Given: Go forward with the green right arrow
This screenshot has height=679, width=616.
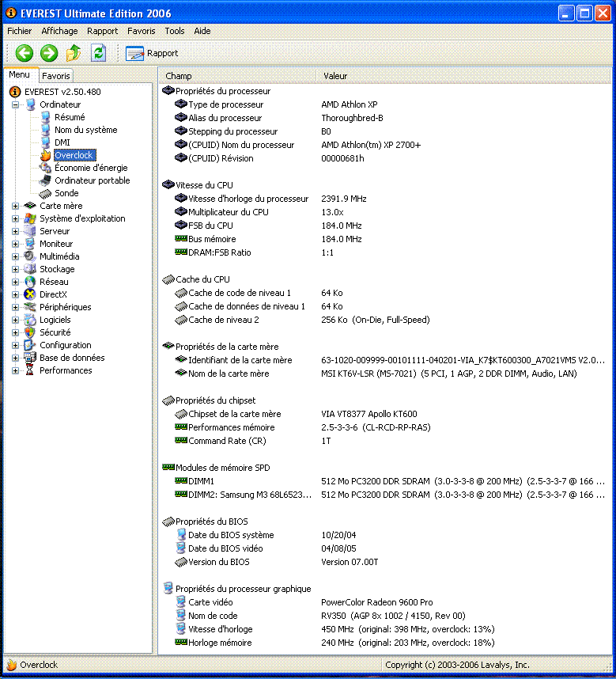Looking at the screenshot, I should pyautogui.click(x=49, y=53).
